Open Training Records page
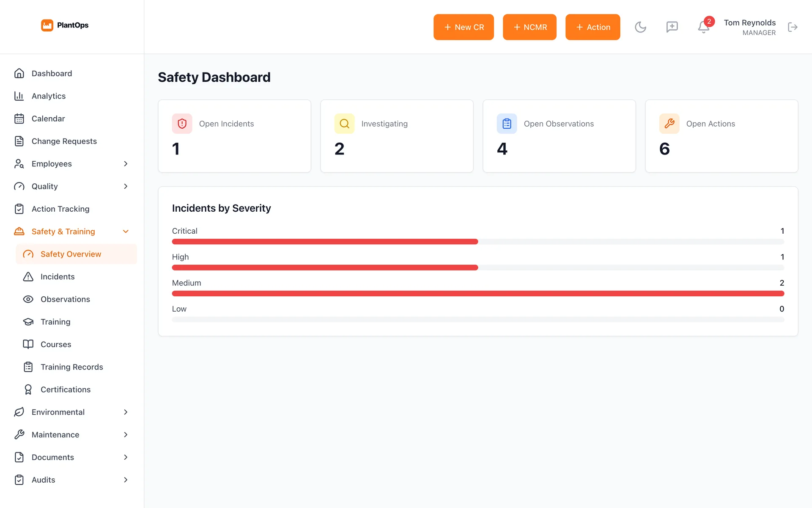 (x=76, y=367)
